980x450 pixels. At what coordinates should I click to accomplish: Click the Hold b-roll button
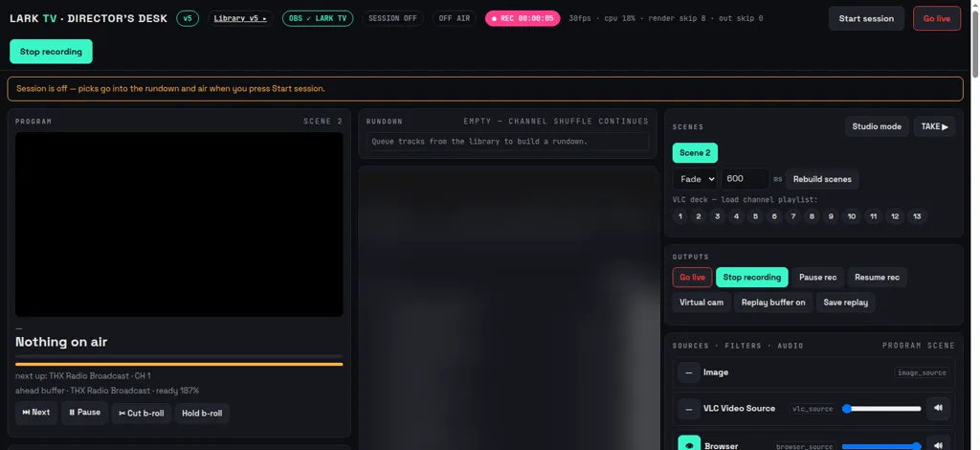(202, 413)
